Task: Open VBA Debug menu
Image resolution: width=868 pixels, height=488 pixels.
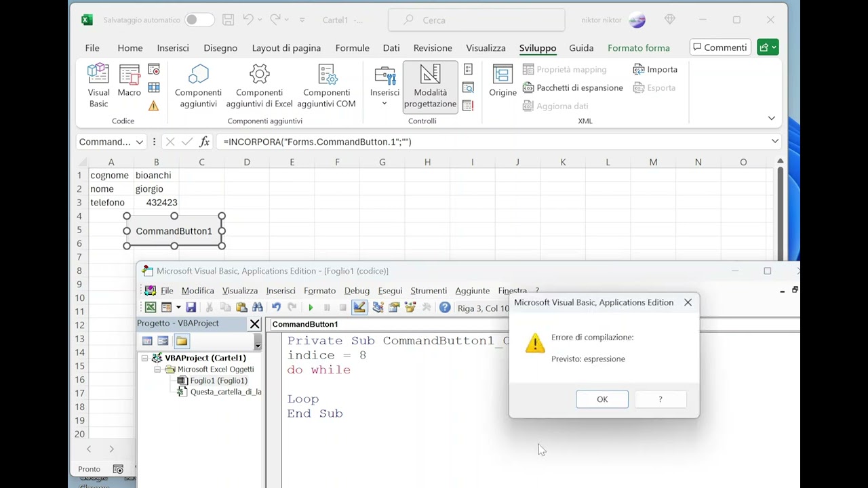Action: pyautogui.click(x=357, y=291)
